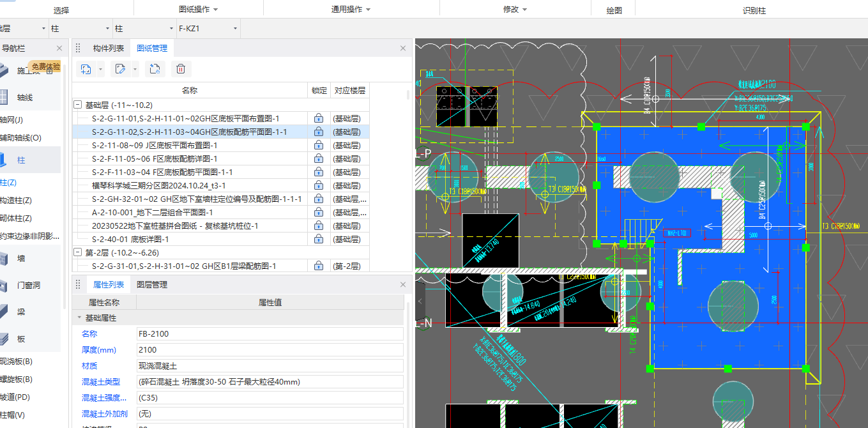Toggle lock for S-2-GH-32-01~02 地下室墙柱定位 row
The height and width of the screenshot is (428, 868).
pos(318,199)
